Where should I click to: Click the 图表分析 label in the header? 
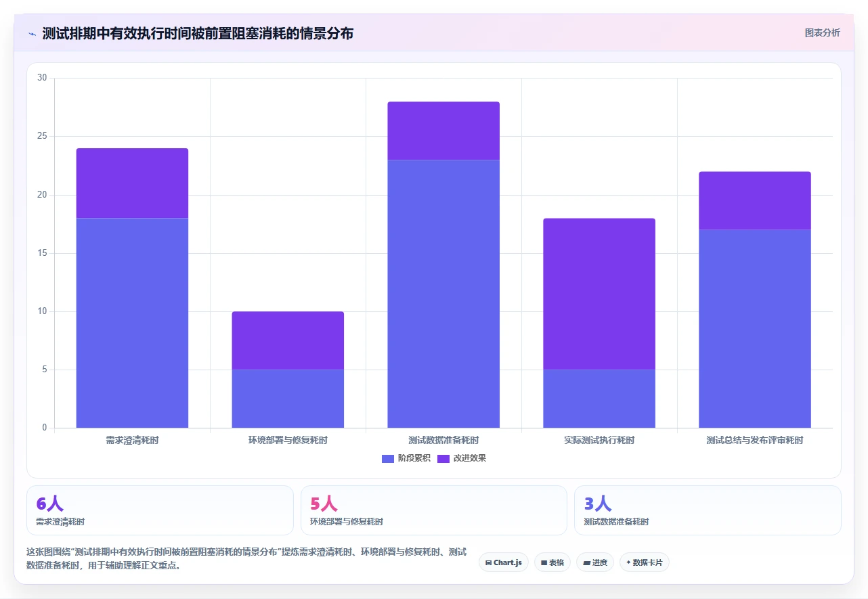click(x=822, y=32)
